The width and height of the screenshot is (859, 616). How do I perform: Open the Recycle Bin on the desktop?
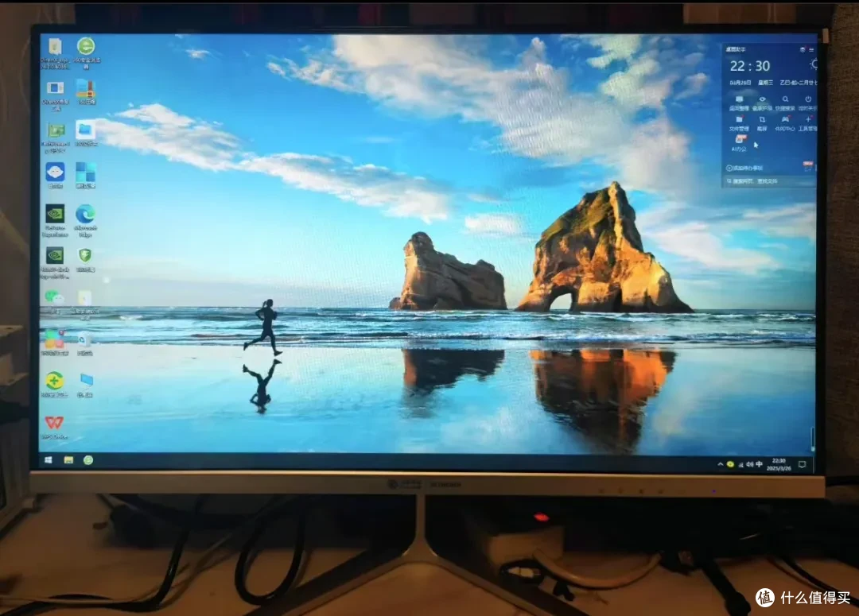tap(85, 344)
